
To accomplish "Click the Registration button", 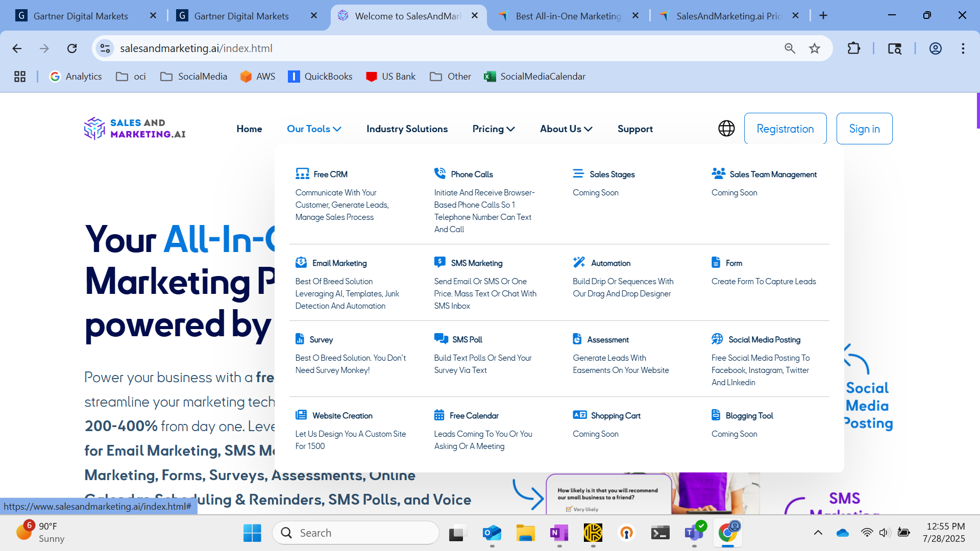I will (785, 129).
